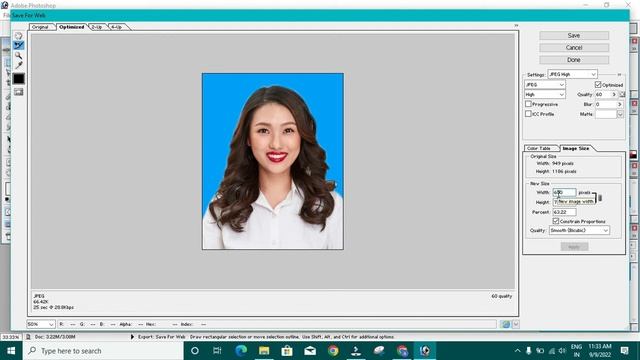The width and height of the screenshot is (640, 360).
Task: Click the black eyedropper color swatch
Action: pyautogui.click(x=18, y=79)
